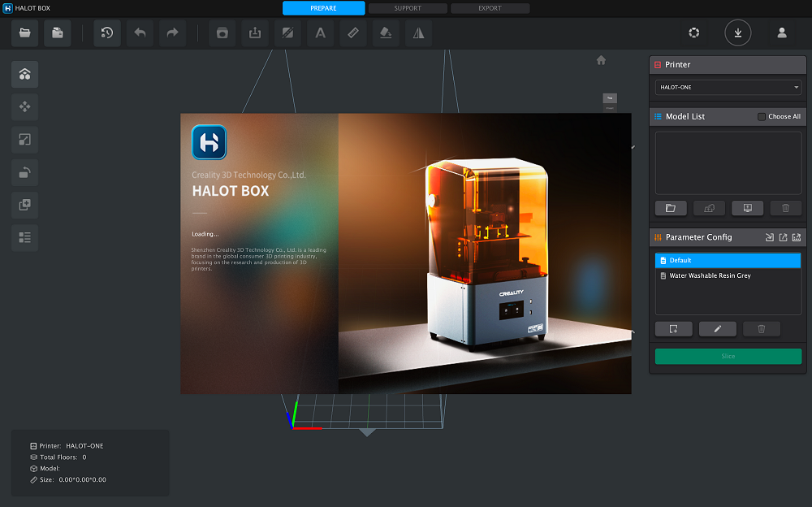Click the rotate tool in left sidebar

click(x=24, y=172)
